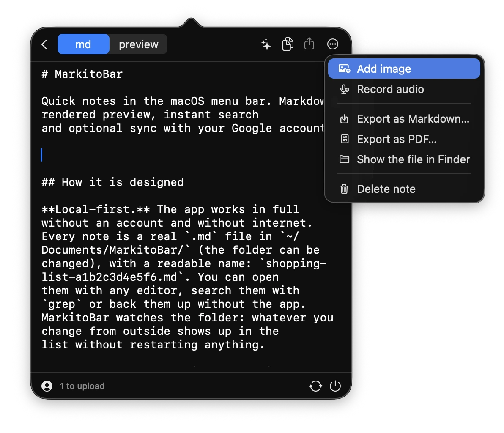Click 'change from outside shows up' line
504x433 pixels.
(x=160, y=332)
